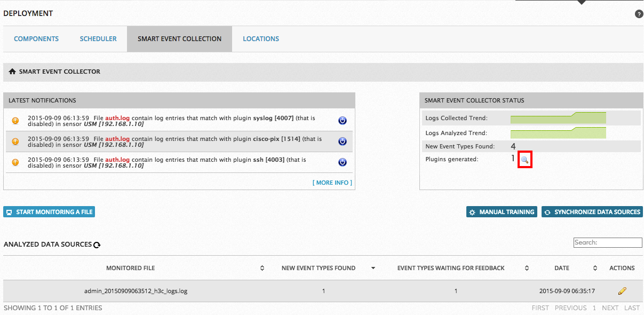Image resolution: width=644 pixels, height=315 pixels.
Task: Click the Search input field
Action: (x=608, y=242)
